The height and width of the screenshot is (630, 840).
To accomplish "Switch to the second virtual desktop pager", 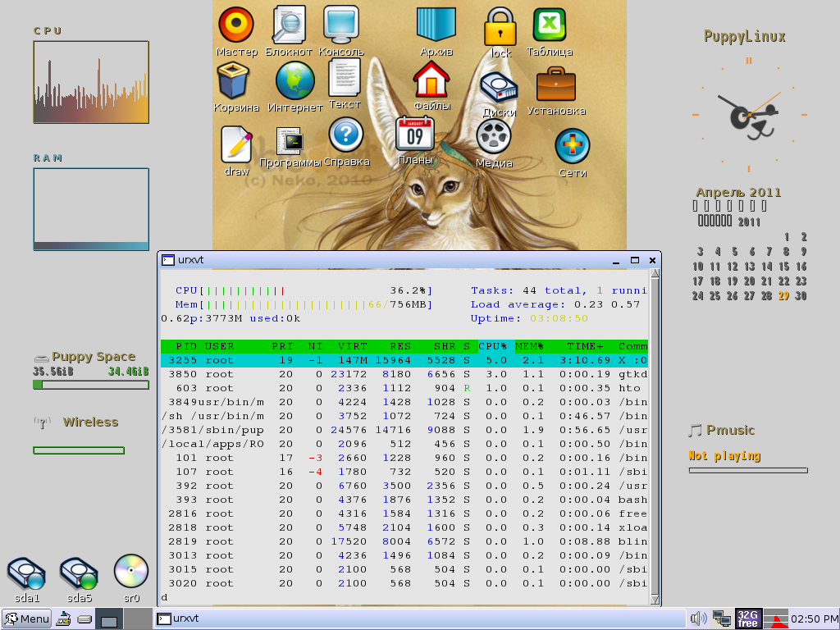I will click(x=138, y=619).
